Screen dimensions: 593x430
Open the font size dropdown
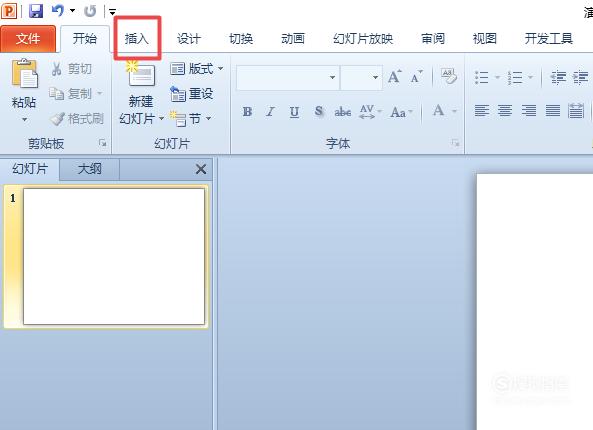(x=375, y=78)
